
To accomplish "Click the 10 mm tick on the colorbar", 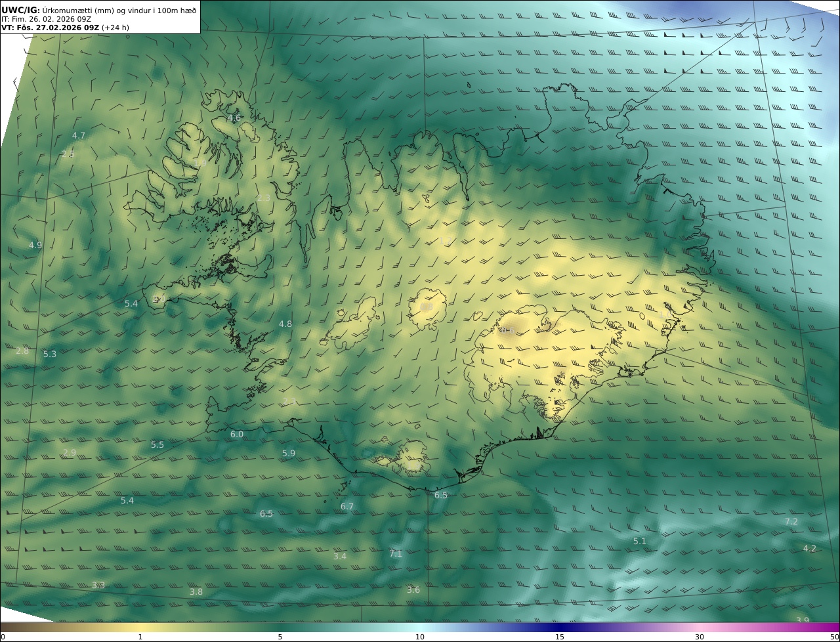I will click(420, 636).
